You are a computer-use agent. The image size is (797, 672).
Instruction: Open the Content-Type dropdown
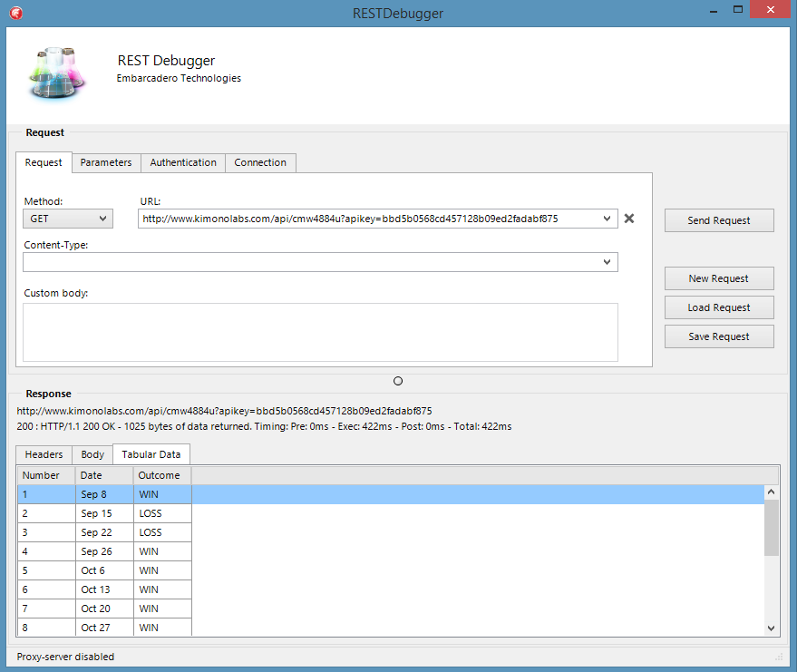click(x=607, y=262)
